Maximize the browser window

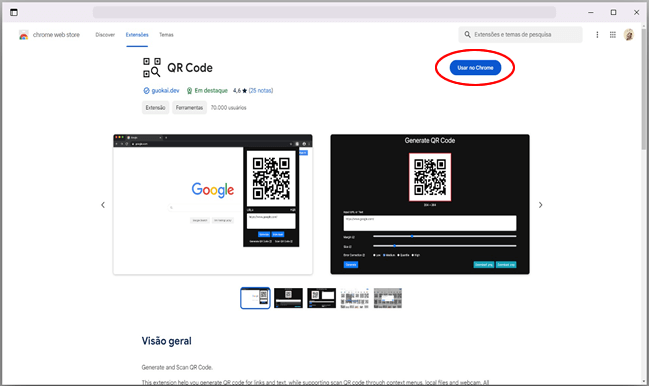613,12
